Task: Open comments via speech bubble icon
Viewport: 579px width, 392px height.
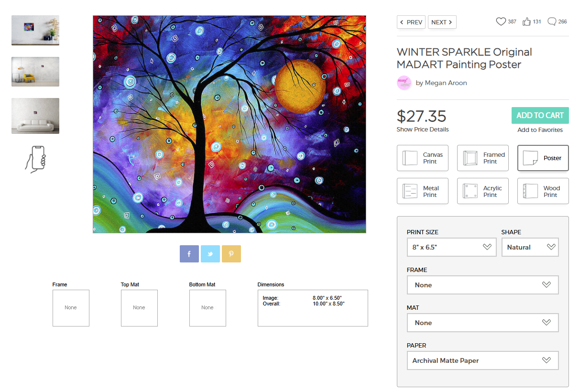Action: [552, 22]
